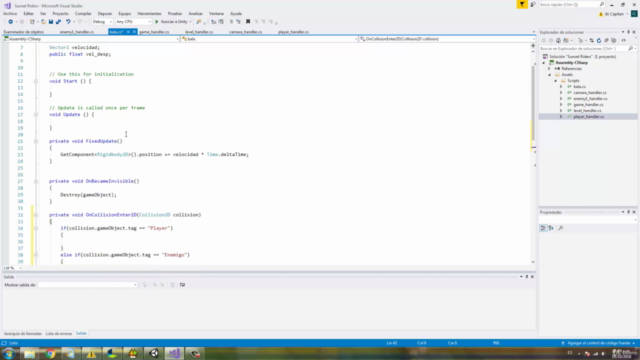
Task: Open Debug configuration dropdown
Action: [x=102, y=22]
